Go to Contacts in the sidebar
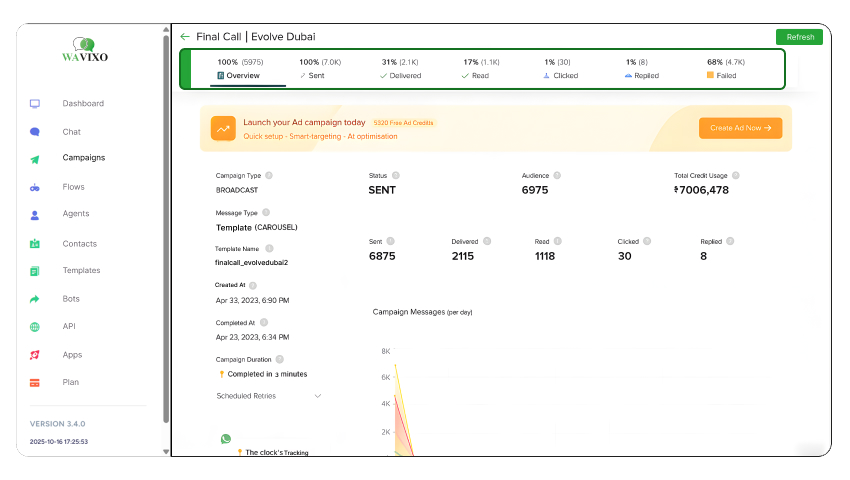 pyautogui.click(x=79, y=244)
